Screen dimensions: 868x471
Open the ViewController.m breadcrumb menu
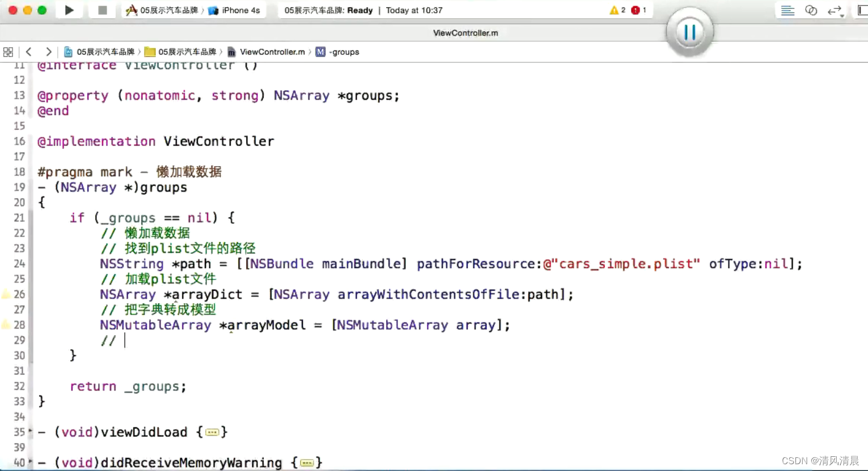[266, 52]
